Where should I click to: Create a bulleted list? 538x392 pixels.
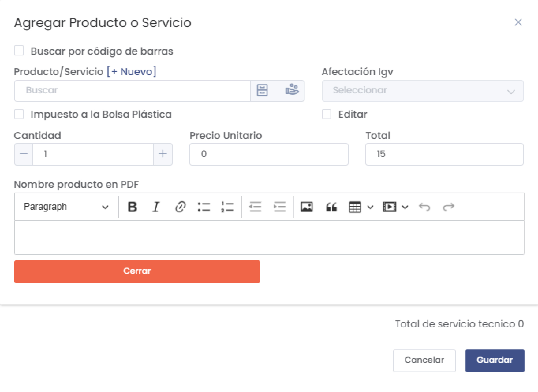(204, 207)
